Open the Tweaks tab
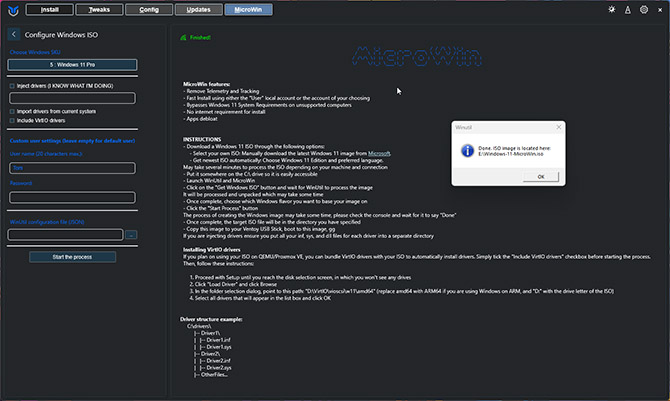The height and width of the screenshot is (401, 670). click(x=99, y=10)
